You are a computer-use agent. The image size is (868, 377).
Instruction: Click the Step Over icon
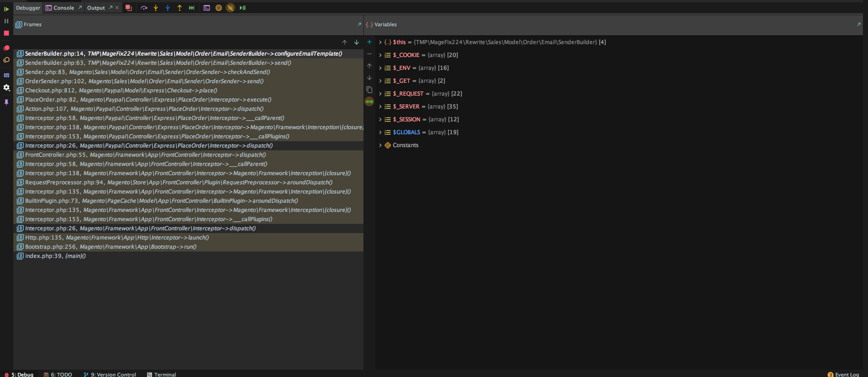[x=144, y=8]
